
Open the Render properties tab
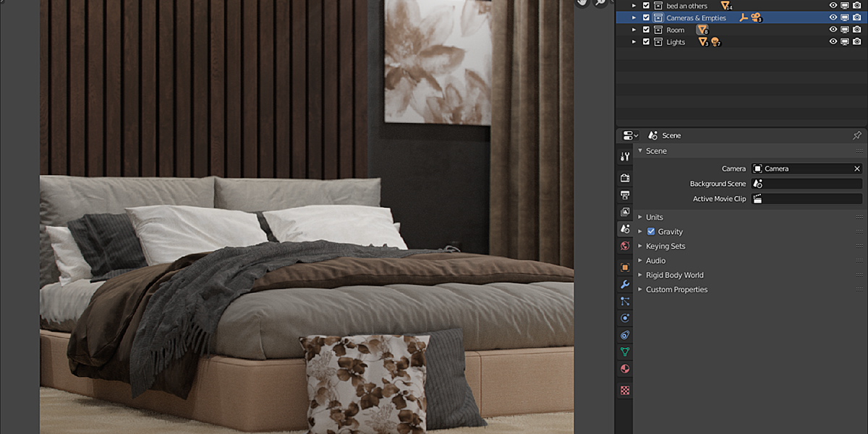pos(625,177)
